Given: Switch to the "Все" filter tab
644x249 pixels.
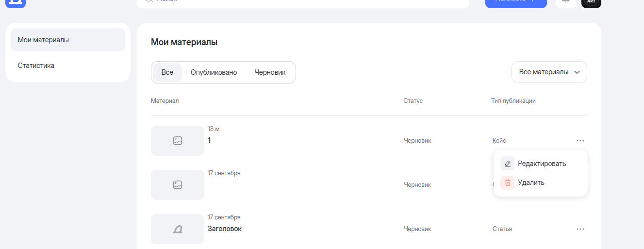Looking at the screenshot, I should coord(167,72).
